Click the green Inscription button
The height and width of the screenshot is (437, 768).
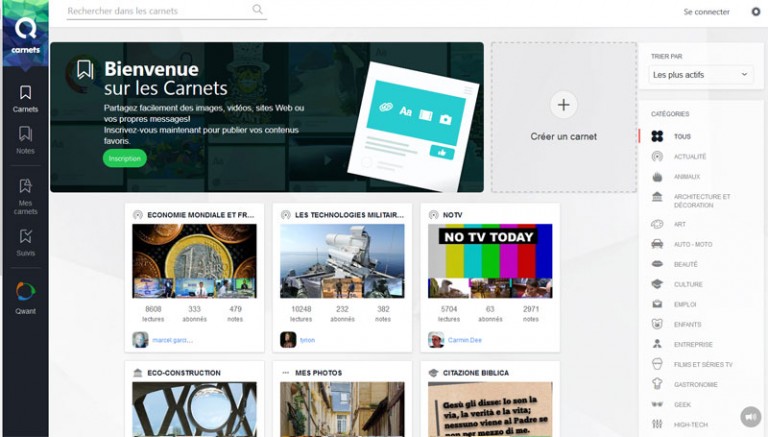point(124,158)
